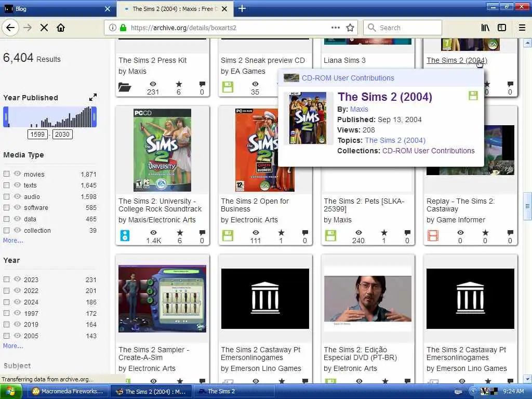Open Sims 2 Edição Especial DVD thumbnail

click(368, 299)
